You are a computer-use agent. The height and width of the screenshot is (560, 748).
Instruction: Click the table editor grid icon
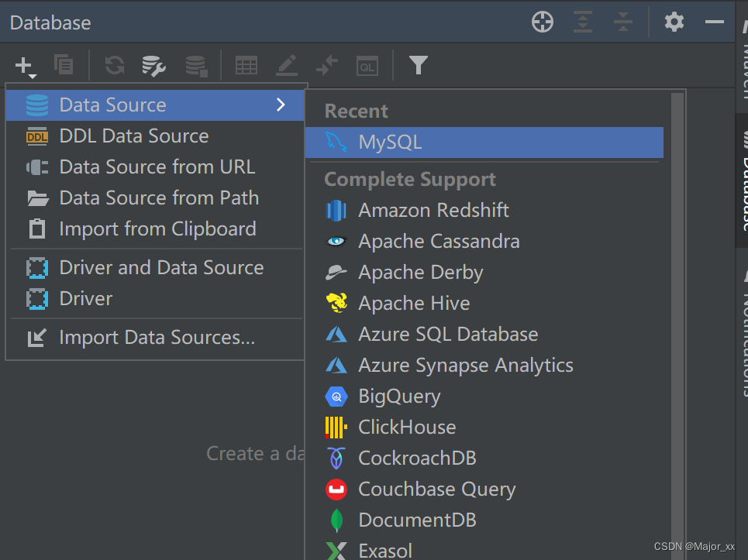click(x=246, y=66)
